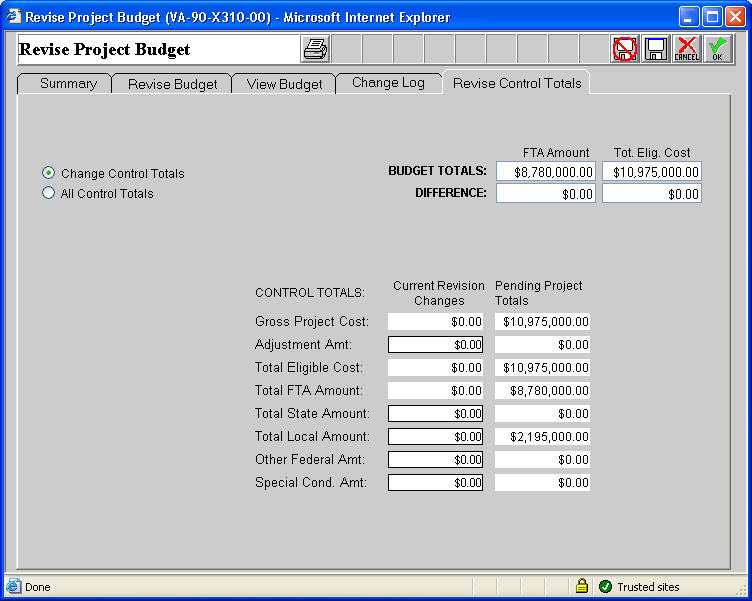Switch to the Summary tab
752x601 pixels.
click(x=68, y=84)
